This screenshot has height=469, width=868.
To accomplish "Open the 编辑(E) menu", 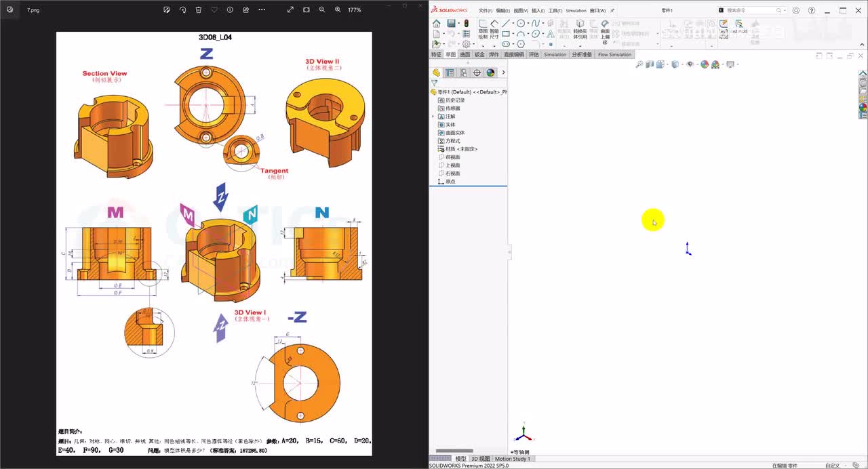I will pyautogui.click(x=502, y=11).
